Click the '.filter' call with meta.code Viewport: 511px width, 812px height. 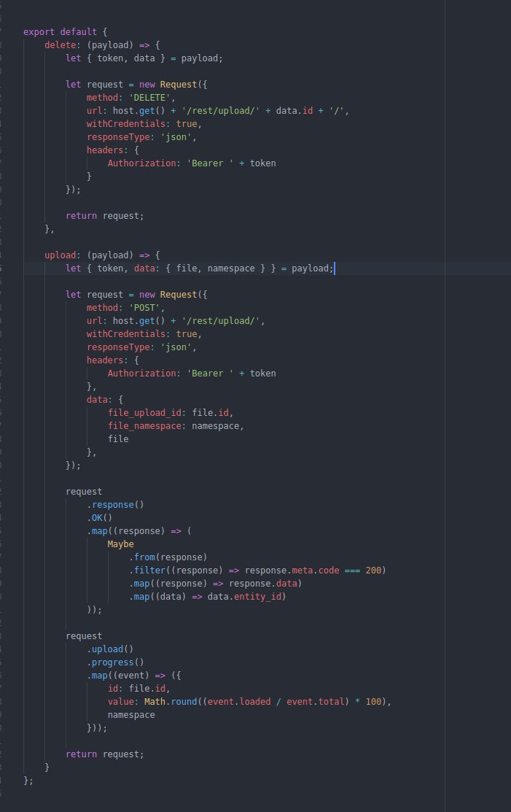(257, 571)
